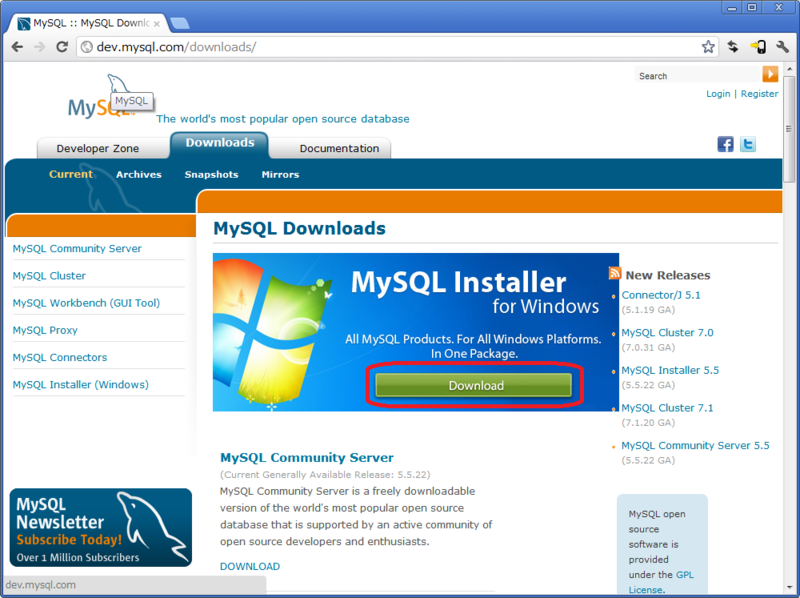Click the site info globe in address bar
Viewport: 800px width, 598px height.
click(87, 47)
